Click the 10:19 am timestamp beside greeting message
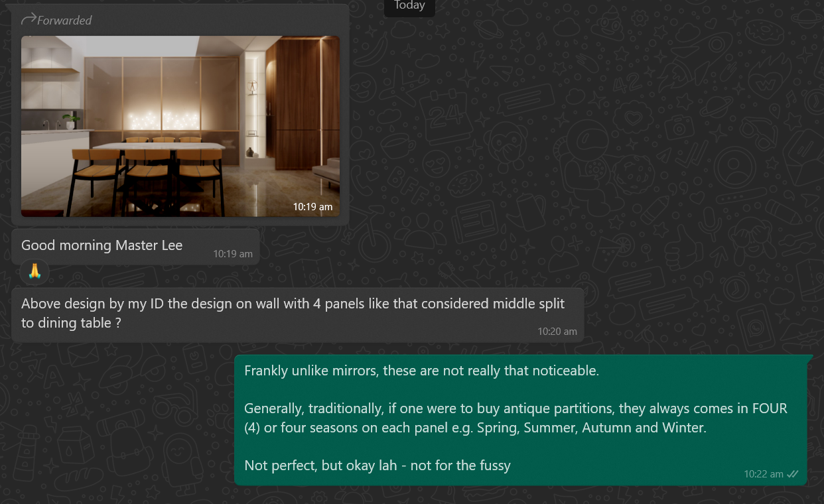Viewport: 824px width, 504px height. click(x=233, y=254)
